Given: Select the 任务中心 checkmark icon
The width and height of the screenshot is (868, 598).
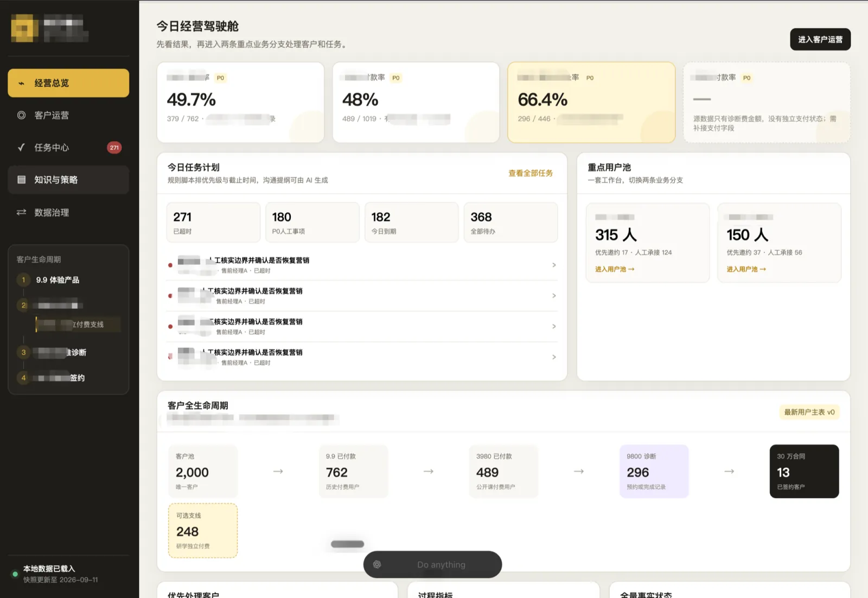Looking at the screenshot, I should (x=22, y=147).
